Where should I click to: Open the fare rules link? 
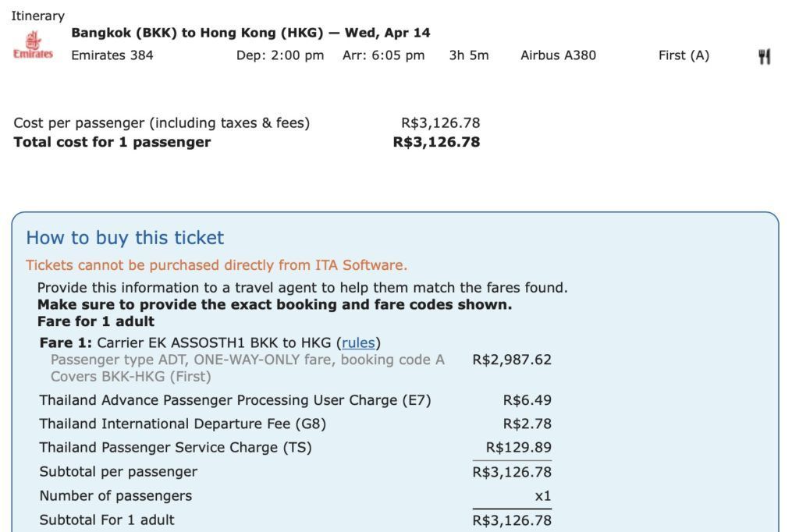coord(358,342)
